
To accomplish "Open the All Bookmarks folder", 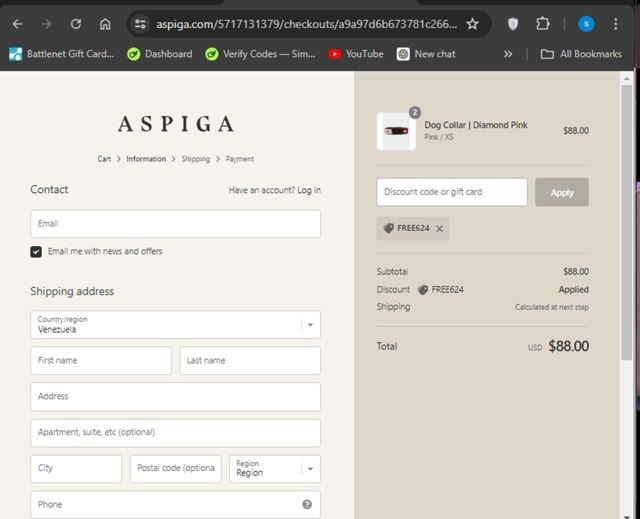I will click(x=581, y=54).
